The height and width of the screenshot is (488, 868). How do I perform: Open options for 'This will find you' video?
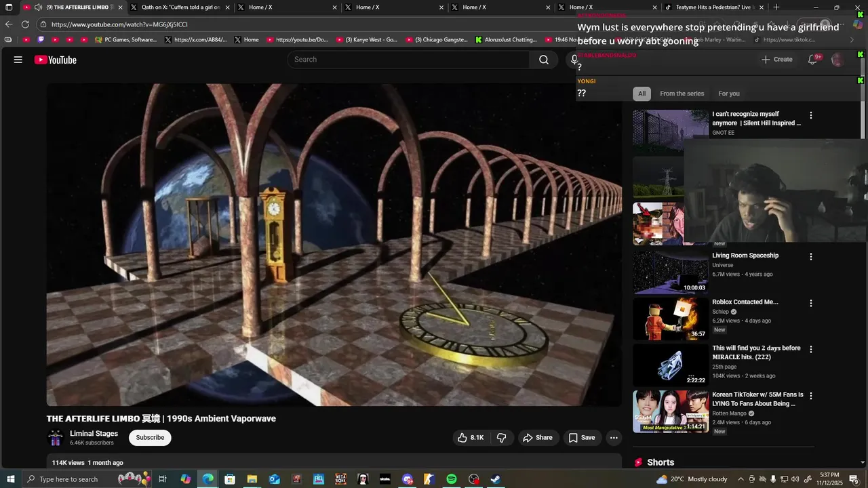(810, 349)
